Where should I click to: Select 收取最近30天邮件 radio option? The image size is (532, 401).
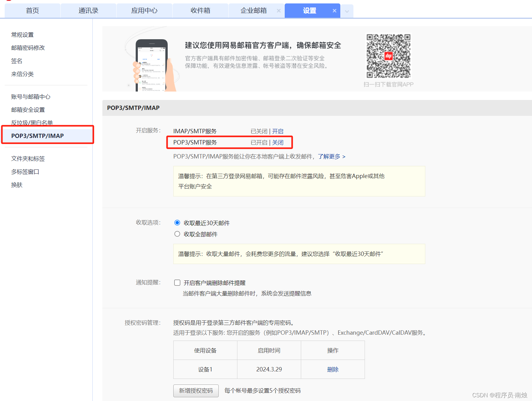(177, 223)
